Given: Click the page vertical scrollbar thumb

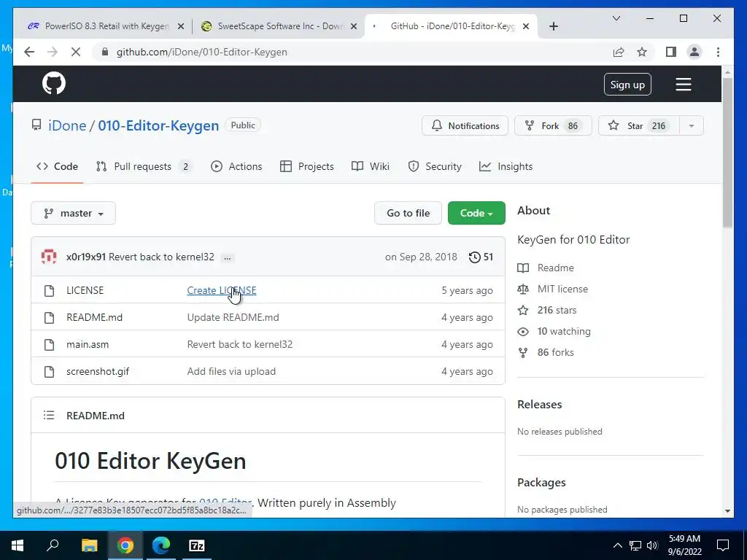Looking at the screenshot, I should [727, 152].
